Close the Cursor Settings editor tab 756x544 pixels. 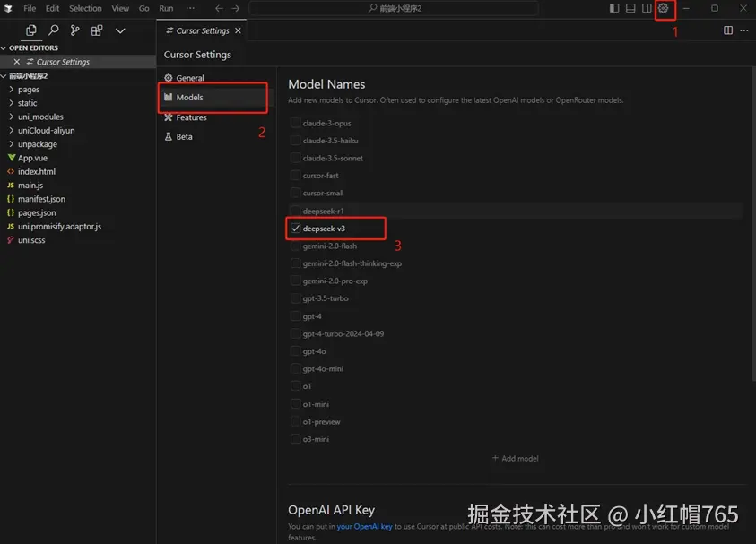pos(238,30)
